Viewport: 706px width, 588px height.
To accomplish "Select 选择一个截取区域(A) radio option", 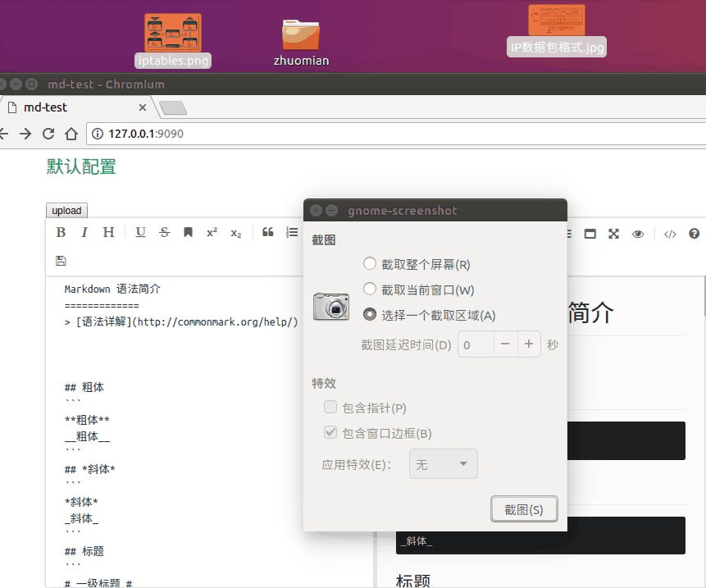I will [429, 315].
